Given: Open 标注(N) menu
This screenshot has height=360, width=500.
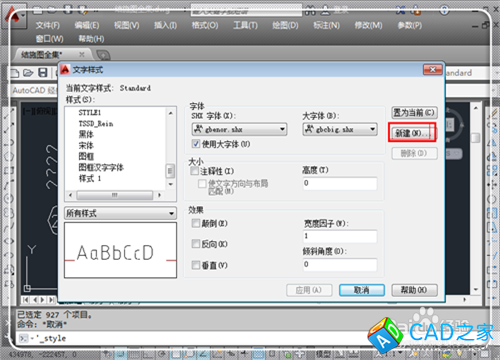Looking at the screenshot, I should click(326, 25).
